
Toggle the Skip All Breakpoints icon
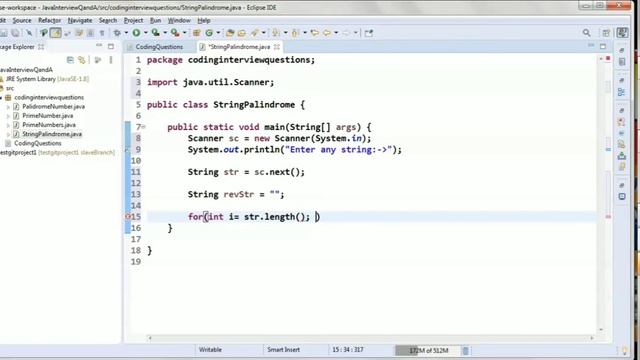point(29,33)
